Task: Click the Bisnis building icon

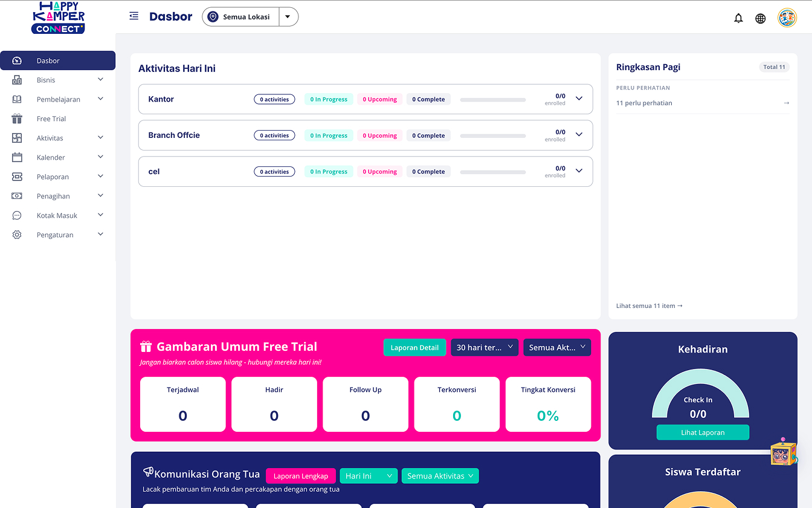Action: point(17,80)
